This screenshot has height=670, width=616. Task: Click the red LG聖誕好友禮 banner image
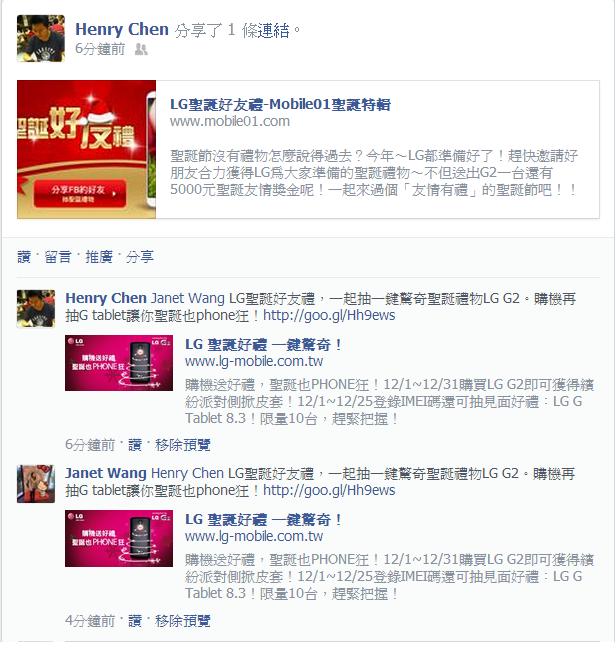coord(86,150)
